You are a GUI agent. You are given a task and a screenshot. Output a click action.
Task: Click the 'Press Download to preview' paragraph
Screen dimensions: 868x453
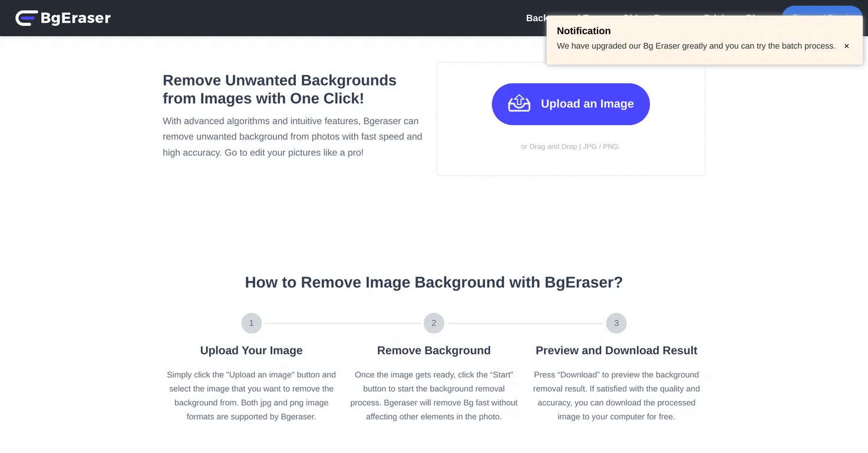click(616, 396)
